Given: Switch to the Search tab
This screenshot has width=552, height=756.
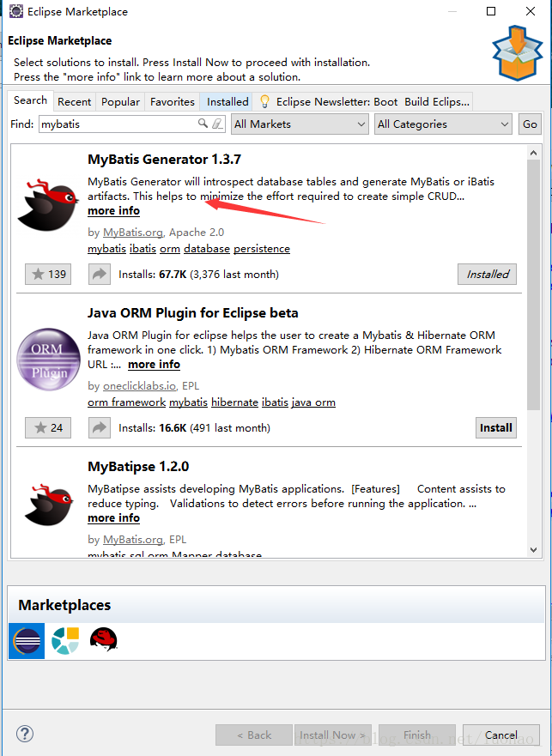Looking at the screenshot, I should 30,100.
